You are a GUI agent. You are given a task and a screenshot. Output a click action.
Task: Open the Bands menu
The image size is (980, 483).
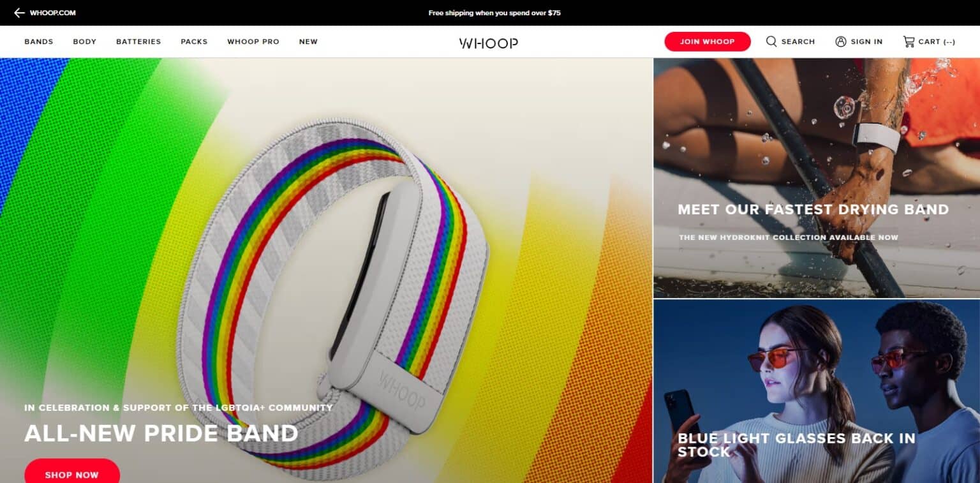39,41
